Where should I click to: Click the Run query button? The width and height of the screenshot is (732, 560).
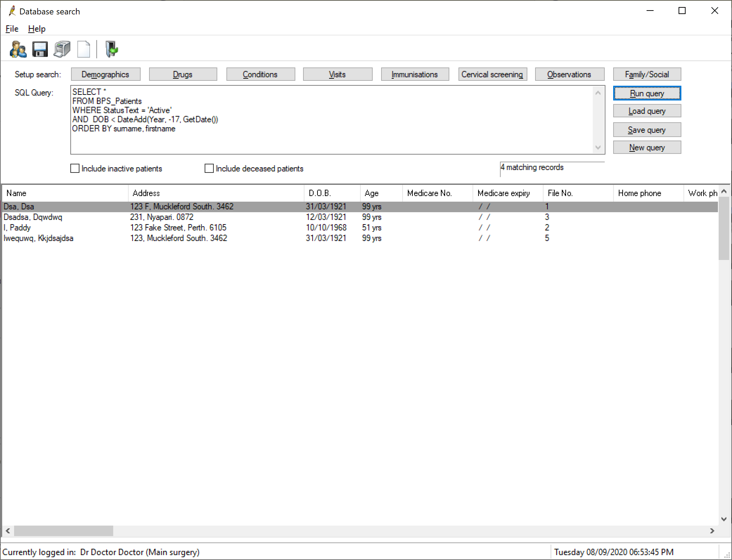click(647, 93)
